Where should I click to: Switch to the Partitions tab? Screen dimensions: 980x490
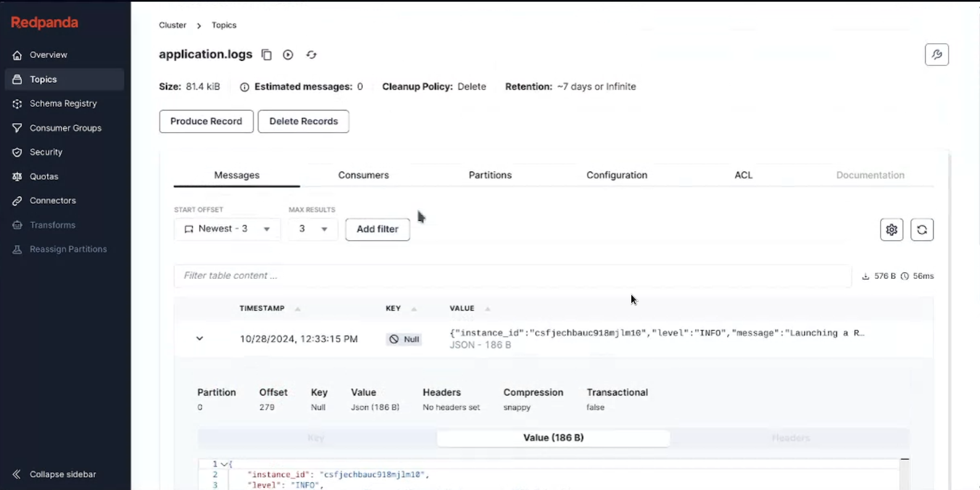coord(490,175)
